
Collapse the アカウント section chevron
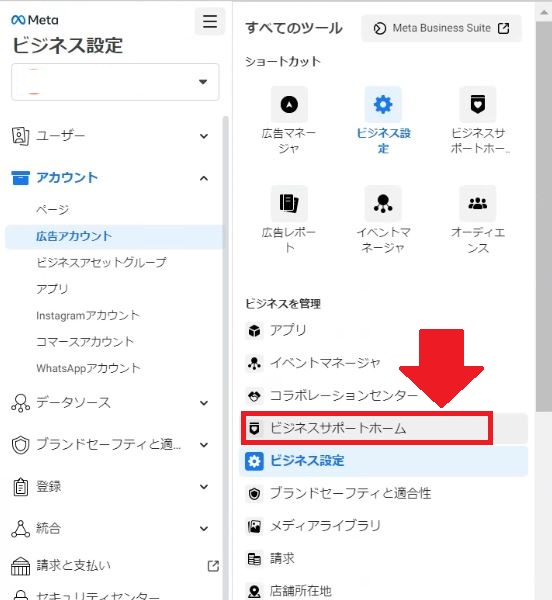click(x=204, y=178)
